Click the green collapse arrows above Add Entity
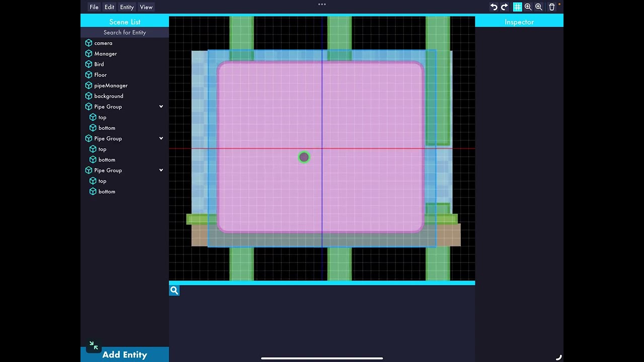The image size is (644, 362). click(94, 345)
